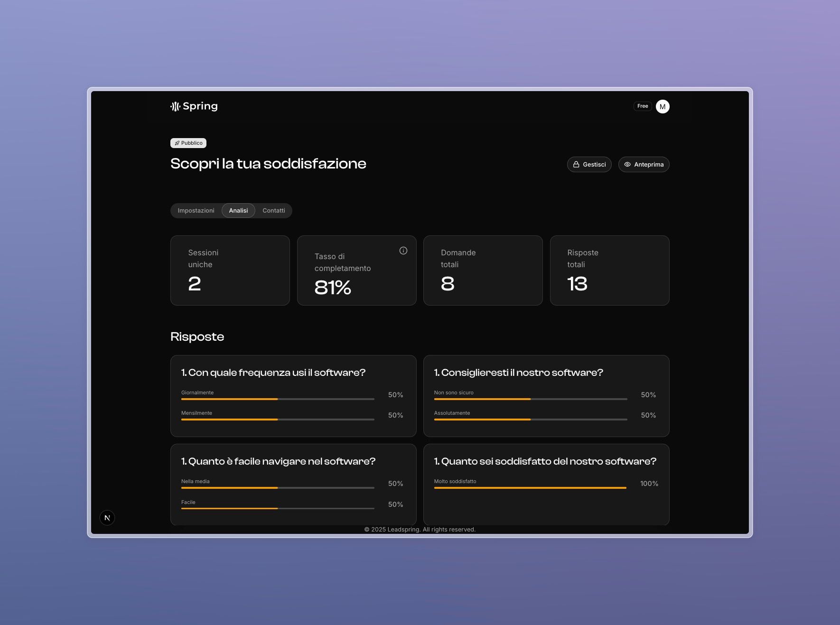The image size is (840, 625).
Task: Click the Giornalmente progress bar
Action: coord(278,399)
